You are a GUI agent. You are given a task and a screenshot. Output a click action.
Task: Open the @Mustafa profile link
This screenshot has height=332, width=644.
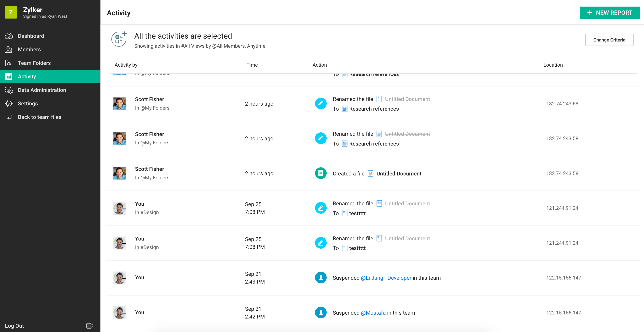373,313
